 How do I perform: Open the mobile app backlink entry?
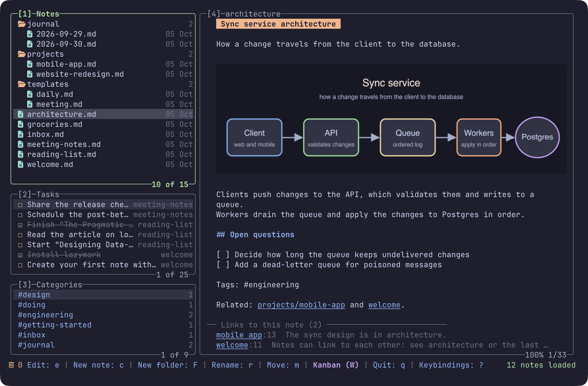(239, 335)
